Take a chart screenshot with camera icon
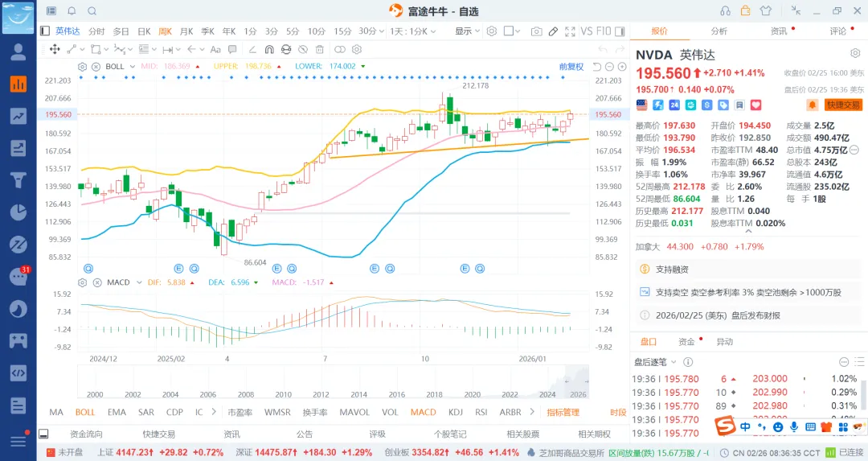The width and height of the screenshot is (868, 461). click(x=536, y=31)
